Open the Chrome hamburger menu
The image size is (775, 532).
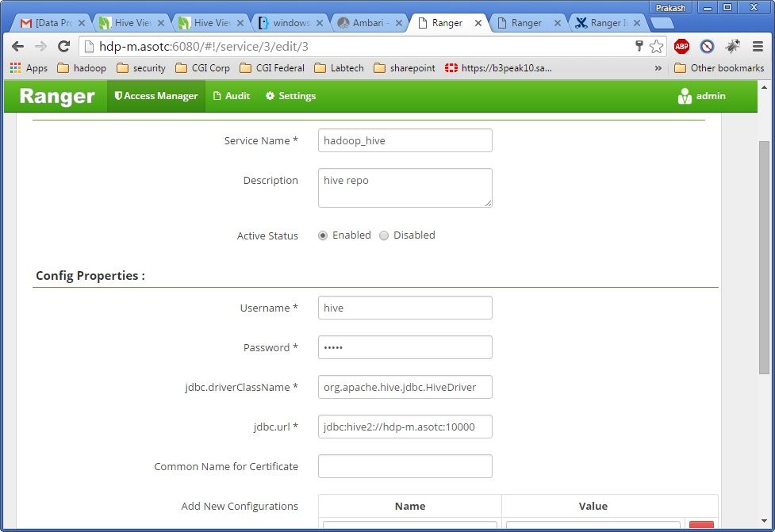pos(758,47)
